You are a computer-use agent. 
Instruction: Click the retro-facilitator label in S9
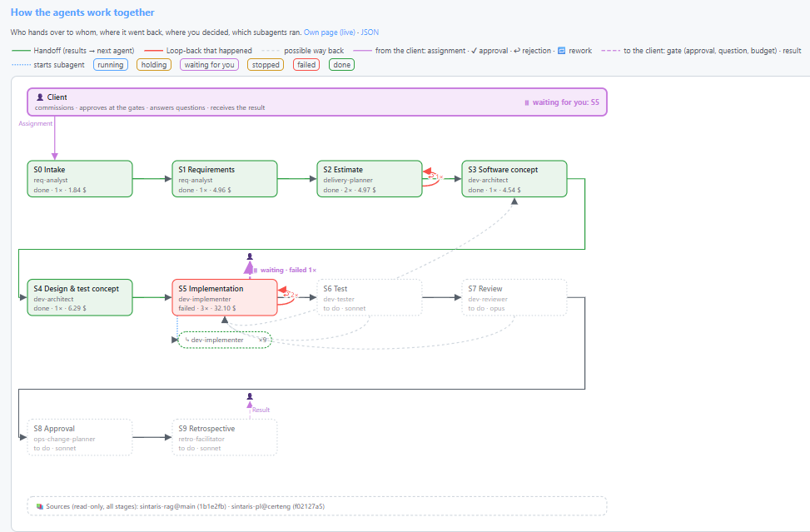coord(201,439)
